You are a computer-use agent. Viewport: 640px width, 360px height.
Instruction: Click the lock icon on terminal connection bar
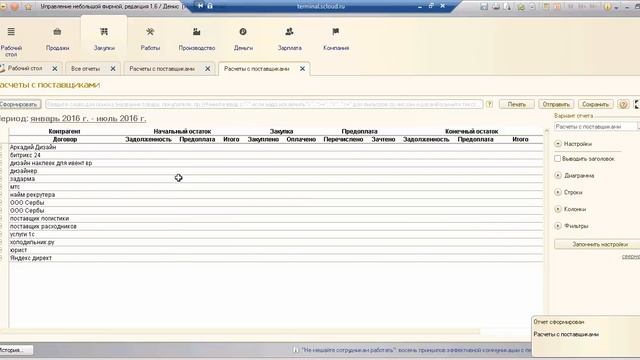pyautogui.click(x=210, y=6)
